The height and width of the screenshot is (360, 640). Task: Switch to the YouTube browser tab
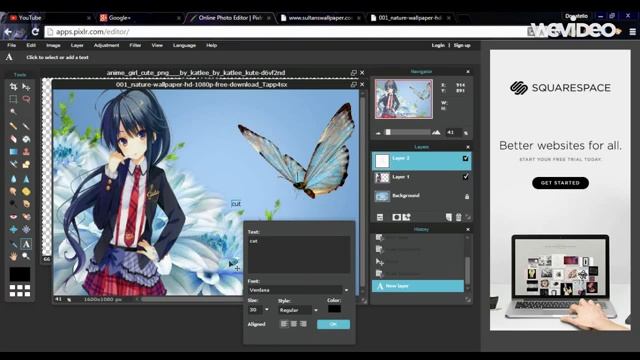(49, 18)
